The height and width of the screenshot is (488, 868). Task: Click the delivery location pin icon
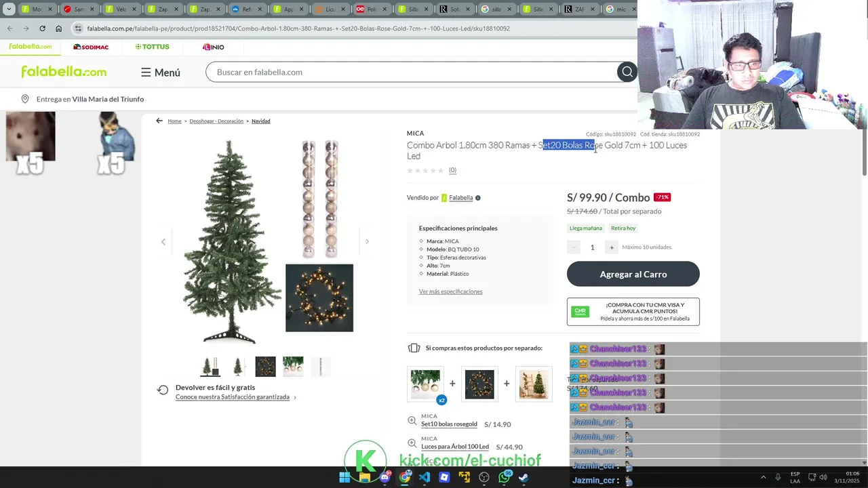25,99
